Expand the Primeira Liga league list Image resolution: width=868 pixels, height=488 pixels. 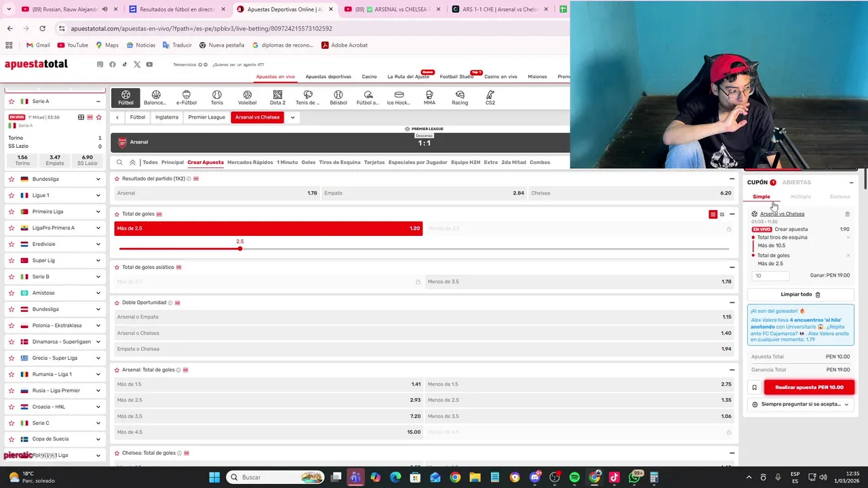(98, 211)
